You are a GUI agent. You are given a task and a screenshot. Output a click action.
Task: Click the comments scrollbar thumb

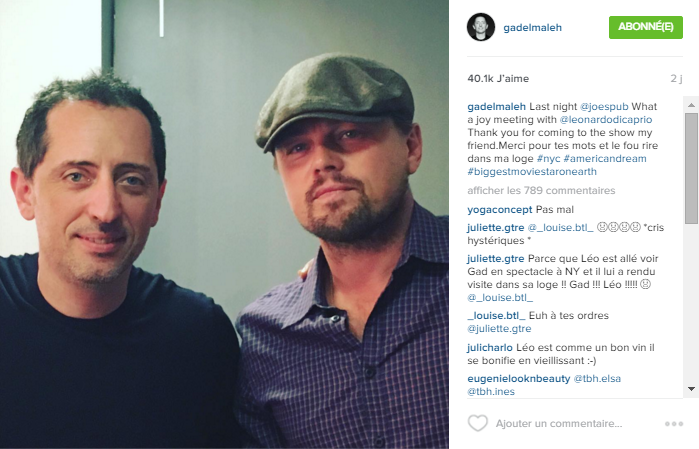point(691,168)
